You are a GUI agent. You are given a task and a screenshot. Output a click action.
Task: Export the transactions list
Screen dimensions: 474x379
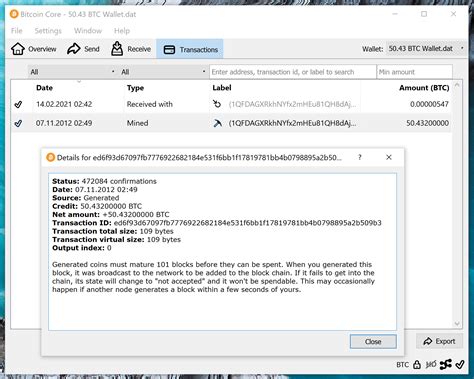439,341
